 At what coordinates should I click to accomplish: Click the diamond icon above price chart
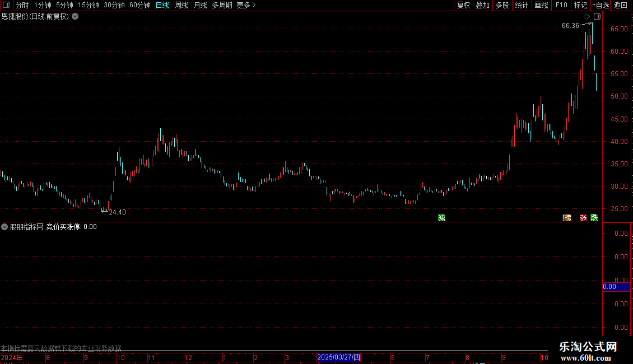click(587, 17)
